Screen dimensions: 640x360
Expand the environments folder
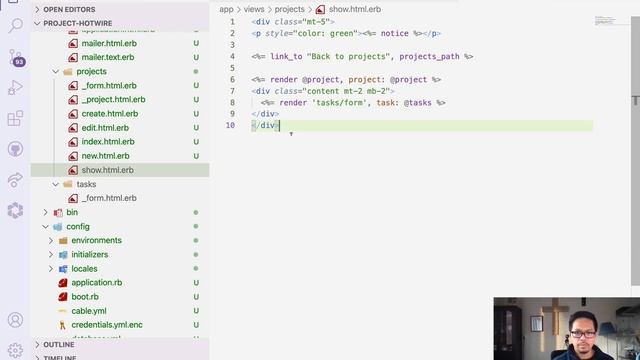[51, 240]
